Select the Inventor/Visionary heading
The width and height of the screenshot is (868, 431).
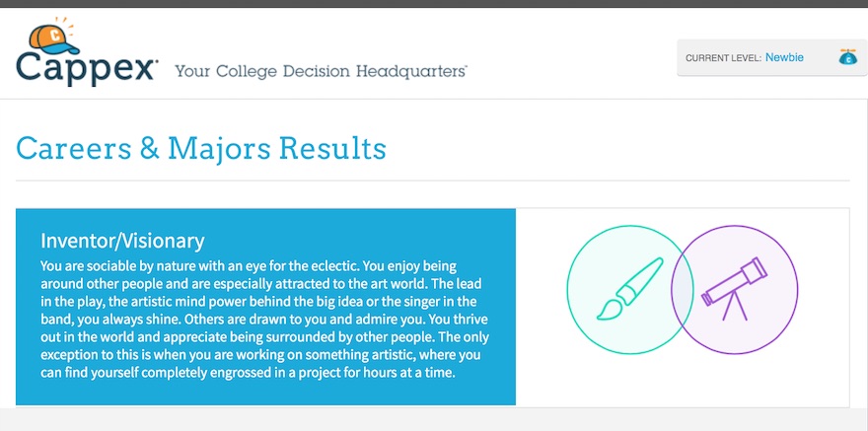pos(122,241)
